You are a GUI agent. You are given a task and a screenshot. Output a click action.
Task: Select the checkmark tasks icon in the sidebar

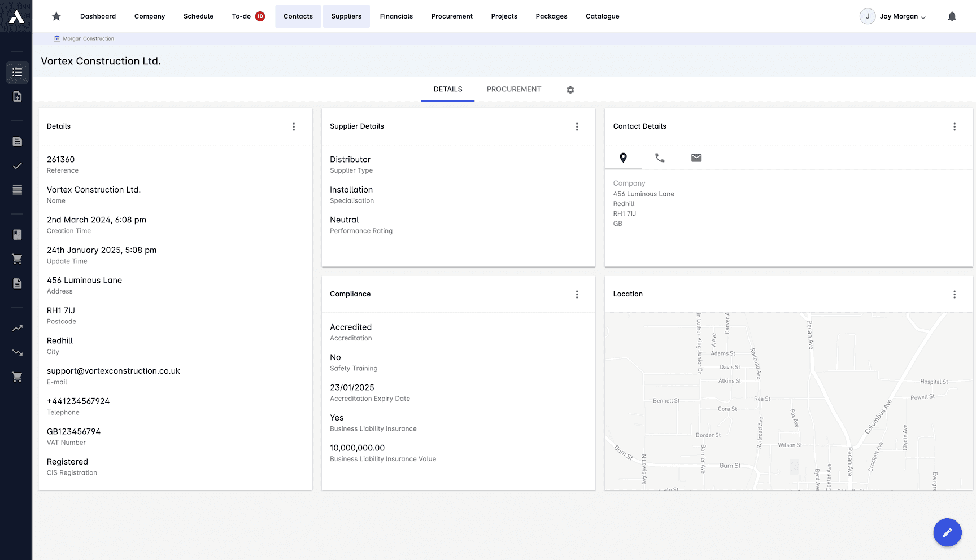17,165
